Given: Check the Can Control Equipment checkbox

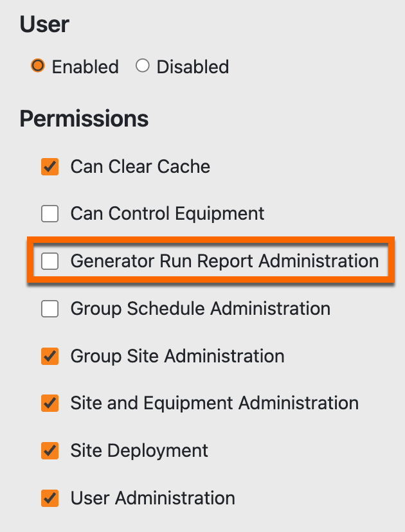Looking at the screenshot, I should [50, 214].
